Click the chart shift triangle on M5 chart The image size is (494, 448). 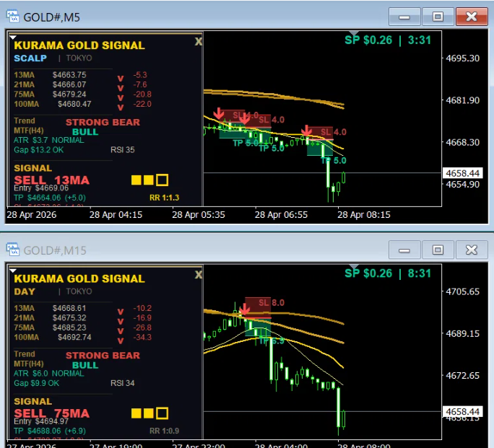[354, 33]
